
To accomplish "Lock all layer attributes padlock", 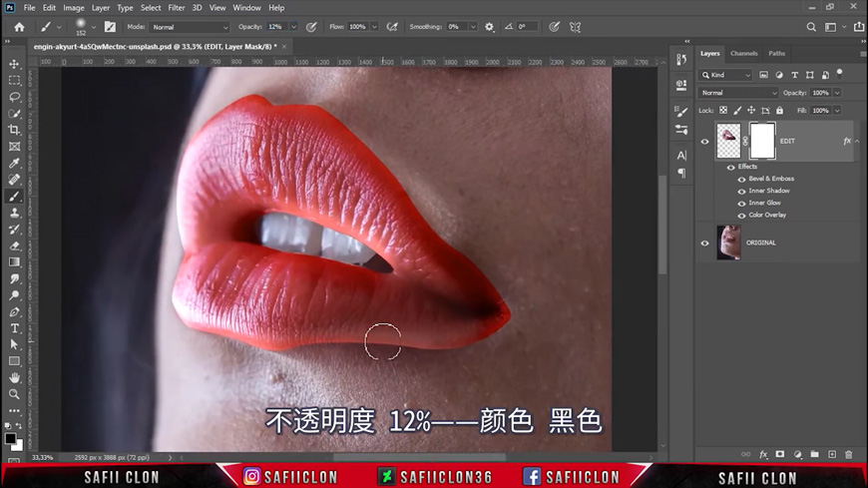I will pos(779,110).
